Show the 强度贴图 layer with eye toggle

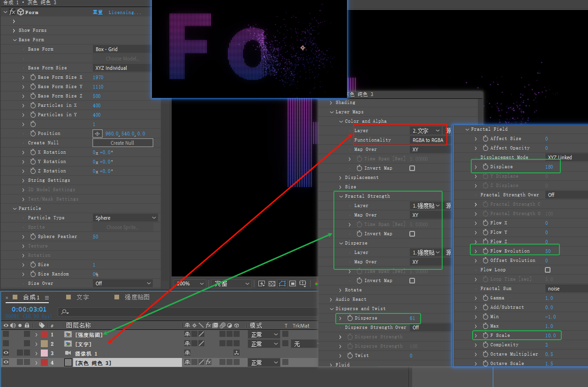6,335
